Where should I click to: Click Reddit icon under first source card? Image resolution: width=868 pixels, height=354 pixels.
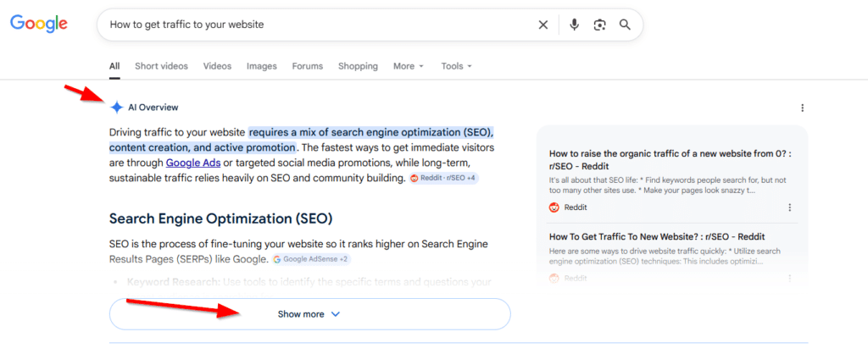554,207
